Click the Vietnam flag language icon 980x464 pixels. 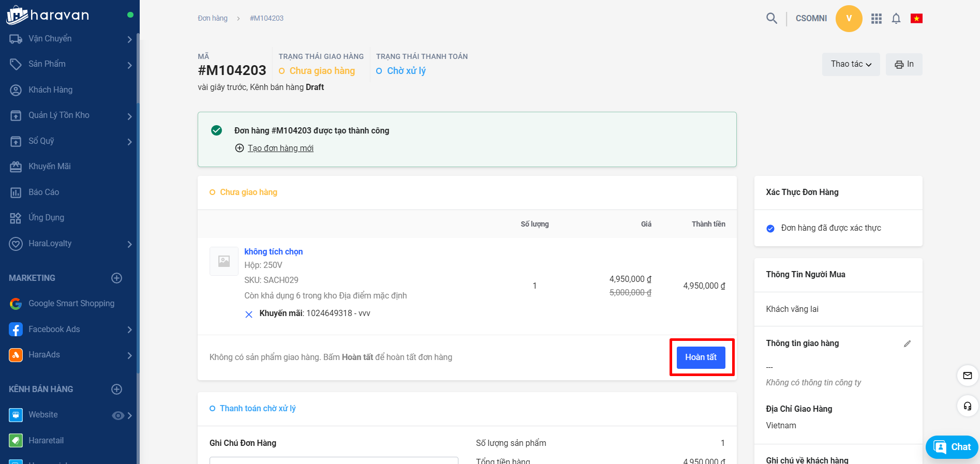(x=916, y=19)
